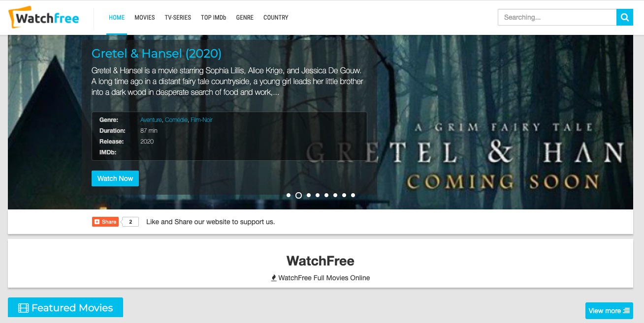This screenshot has height=323, width=644.
Task: Focus the Searching... input field
Action: pos(557,17)
